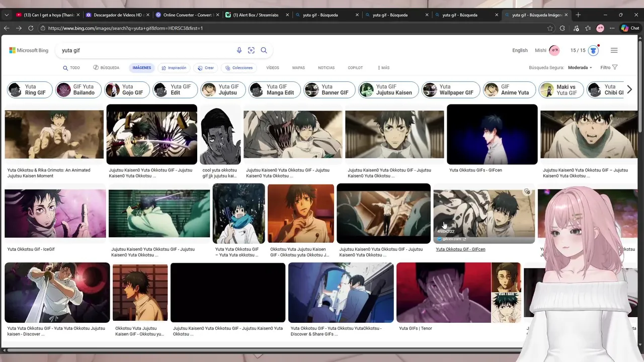Image resolution: width=644 pixels, height=362 pixels.
Task: Click the Maki vs Yuta GIF chip
Action: click(x=561, y=89)
